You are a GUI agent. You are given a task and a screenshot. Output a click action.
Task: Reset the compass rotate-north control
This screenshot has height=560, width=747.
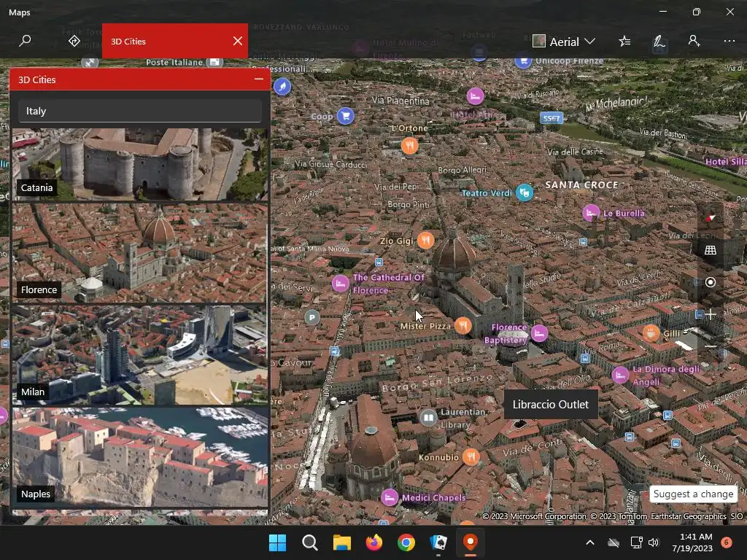(711, 217)
